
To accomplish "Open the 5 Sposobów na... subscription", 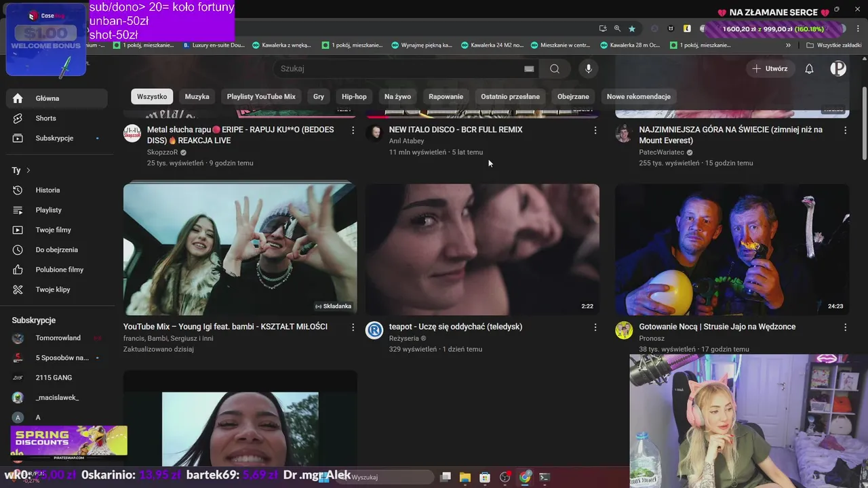I will [57, 358].
